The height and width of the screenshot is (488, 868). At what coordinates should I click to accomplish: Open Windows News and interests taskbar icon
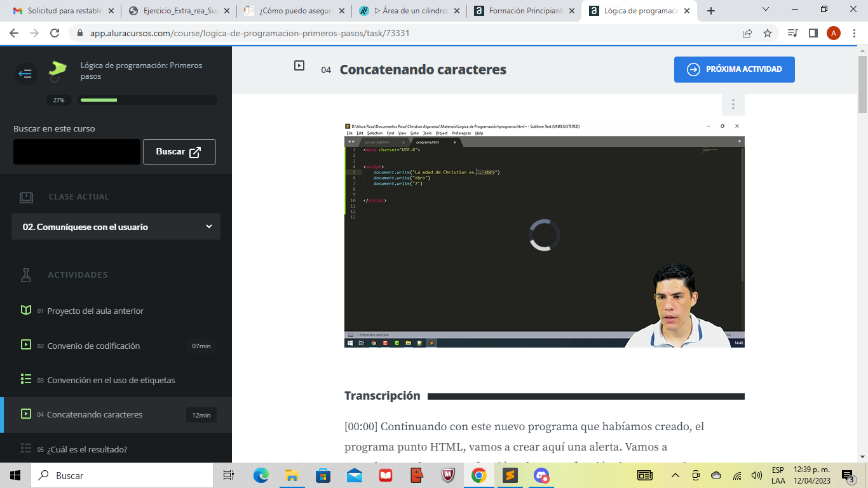tap(645, 475)
